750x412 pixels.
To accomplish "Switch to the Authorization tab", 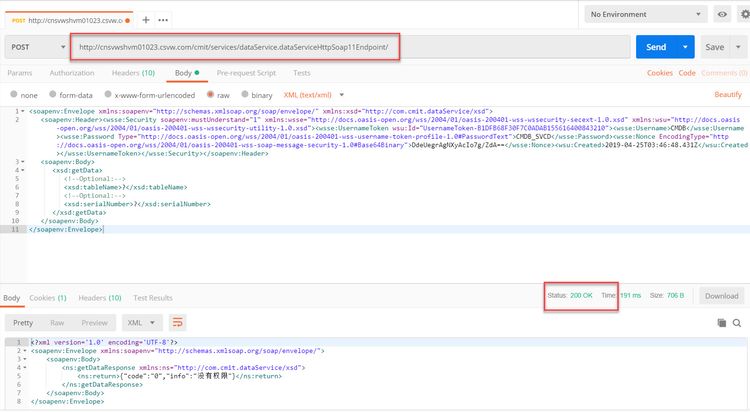I will (72, 73).
